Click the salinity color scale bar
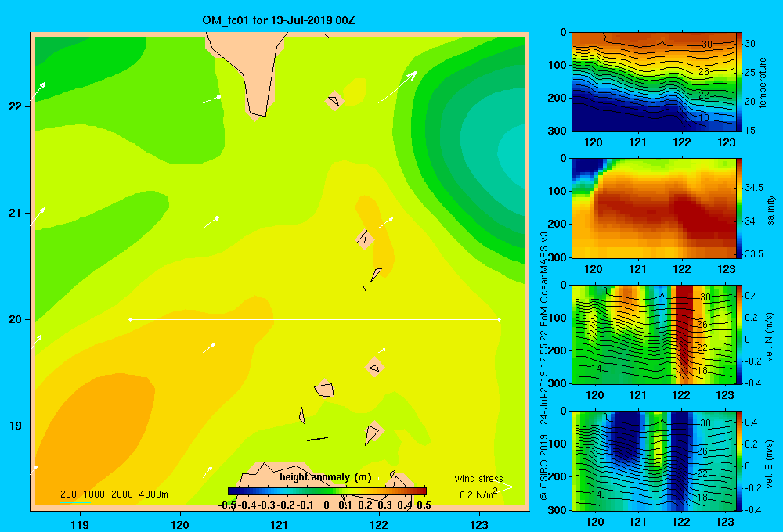This screenshot has height=532, width=783. 739,208
